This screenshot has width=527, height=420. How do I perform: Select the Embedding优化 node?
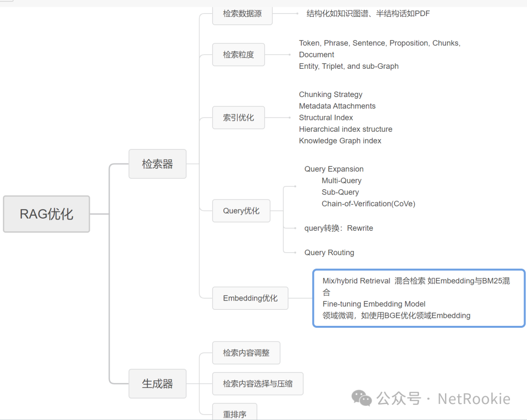point(250,298)
